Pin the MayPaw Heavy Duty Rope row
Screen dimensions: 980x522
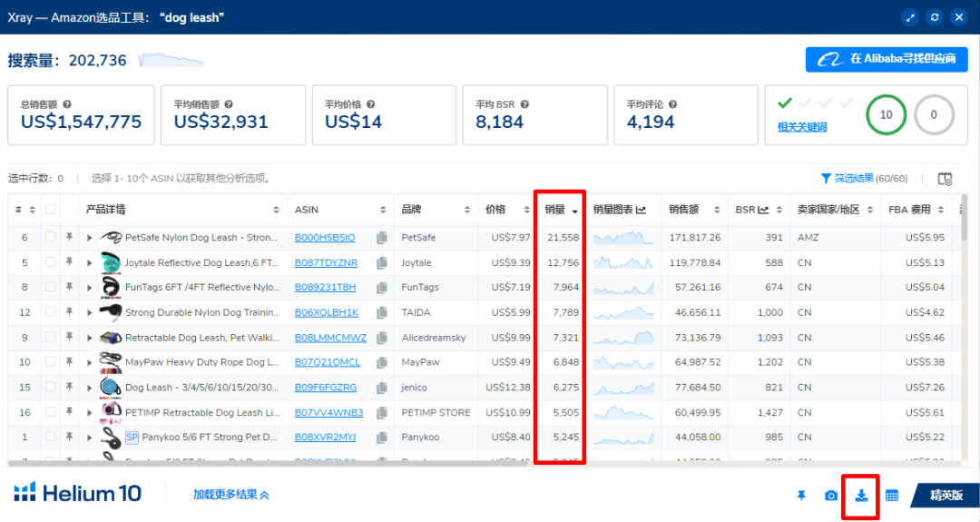69,362
